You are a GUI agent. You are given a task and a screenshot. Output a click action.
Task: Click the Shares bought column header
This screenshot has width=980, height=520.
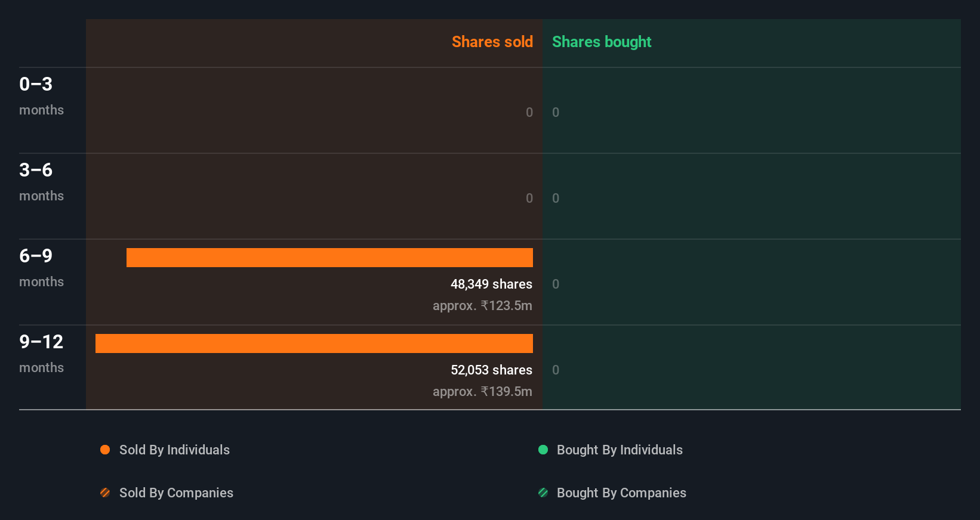(602, 42)
